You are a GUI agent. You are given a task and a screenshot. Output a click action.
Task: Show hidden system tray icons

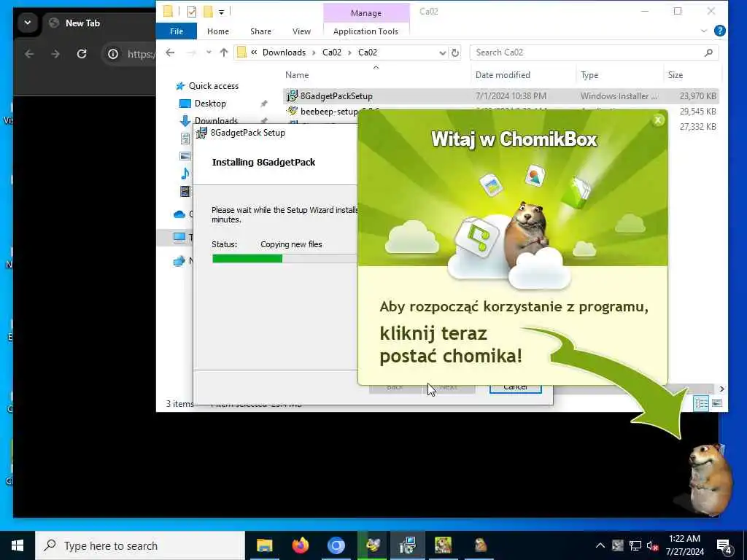pos(600,545)
